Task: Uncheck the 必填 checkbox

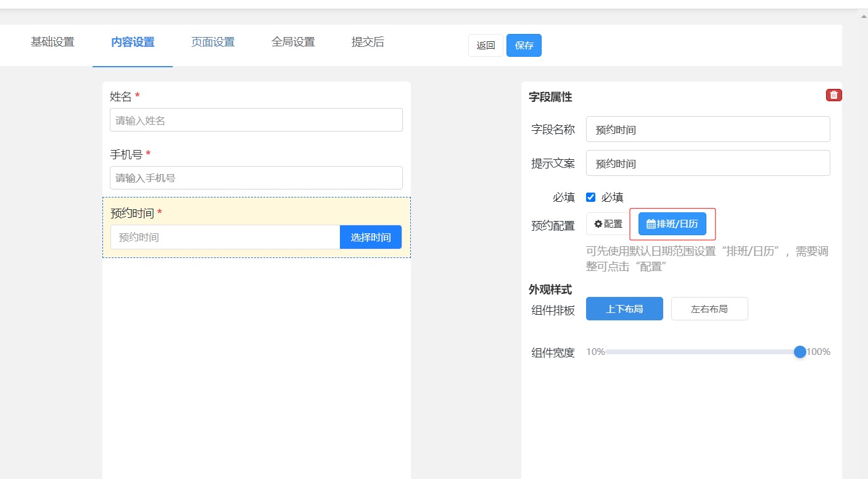Action: [590, 198]
